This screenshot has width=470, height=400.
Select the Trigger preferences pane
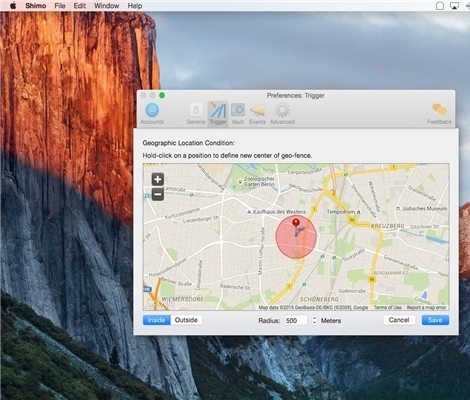click(218, 114)
